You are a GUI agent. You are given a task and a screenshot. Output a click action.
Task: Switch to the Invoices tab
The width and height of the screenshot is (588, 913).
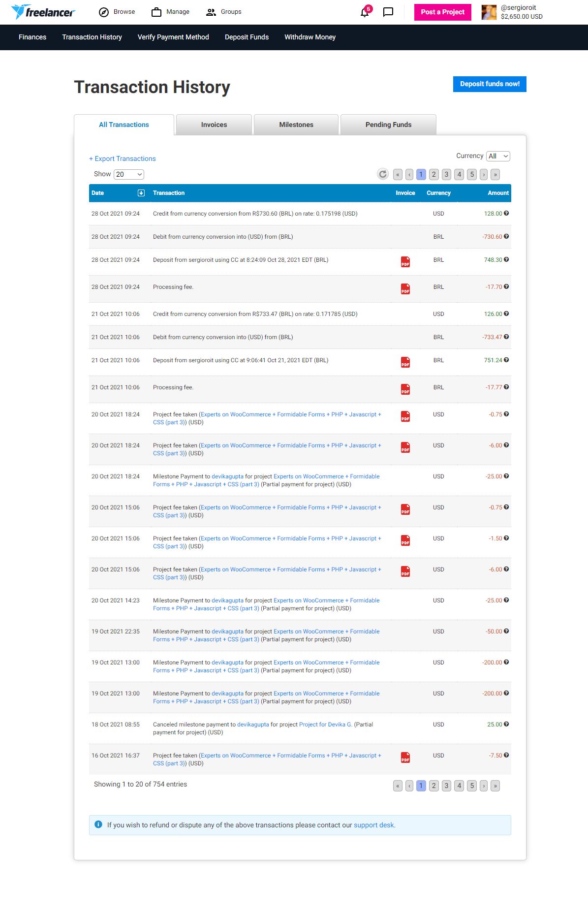pos(214,125)
